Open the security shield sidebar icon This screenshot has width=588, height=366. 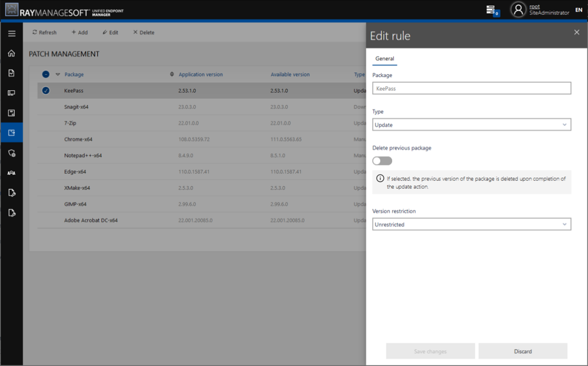[x=11, y=153]
